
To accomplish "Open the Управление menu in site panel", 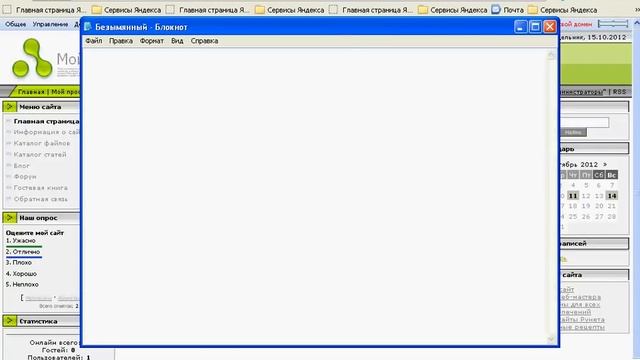I will tap(50, 24).
